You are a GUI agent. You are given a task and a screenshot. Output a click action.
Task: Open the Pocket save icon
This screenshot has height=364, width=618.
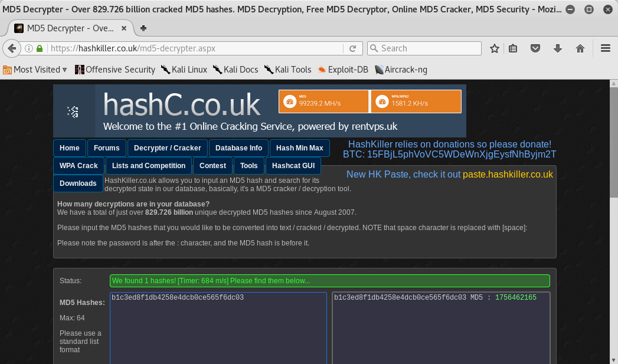535,48
